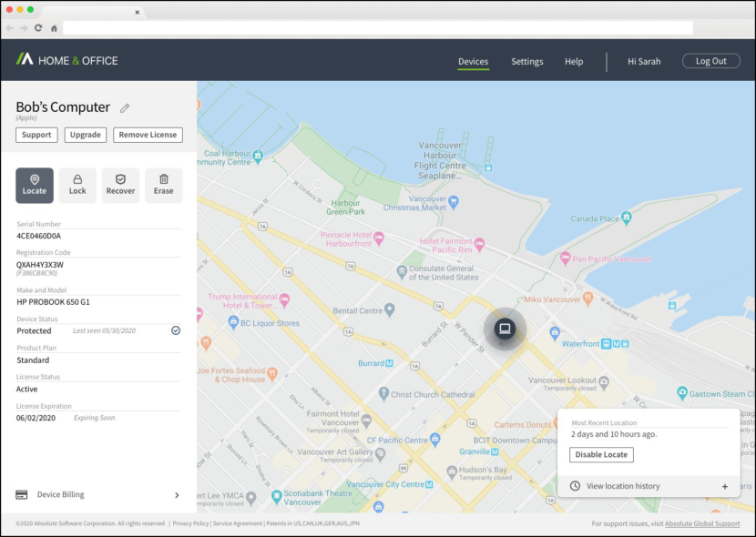
Task: Expand Device Billing chevron arrow
Action: (177, 495)
